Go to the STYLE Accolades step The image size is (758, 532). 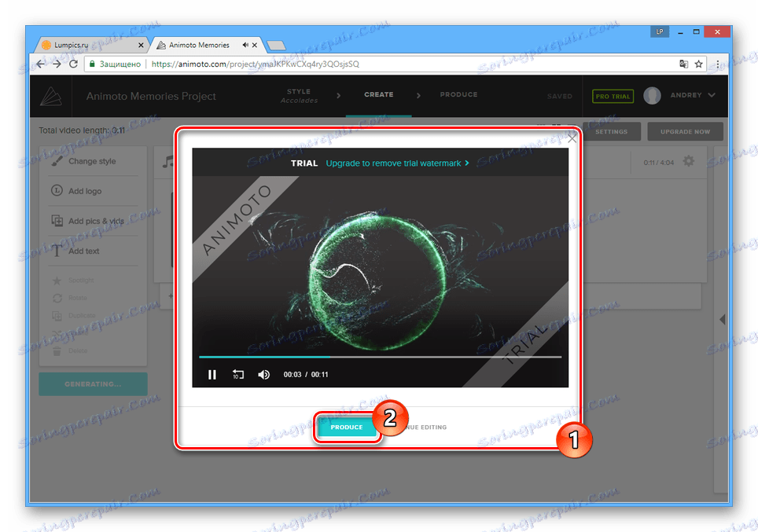(299, 96)
